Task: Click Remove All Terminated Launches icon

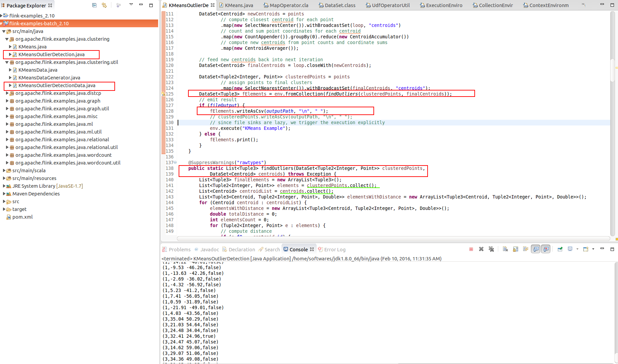Action: click(x=491, y=249)
